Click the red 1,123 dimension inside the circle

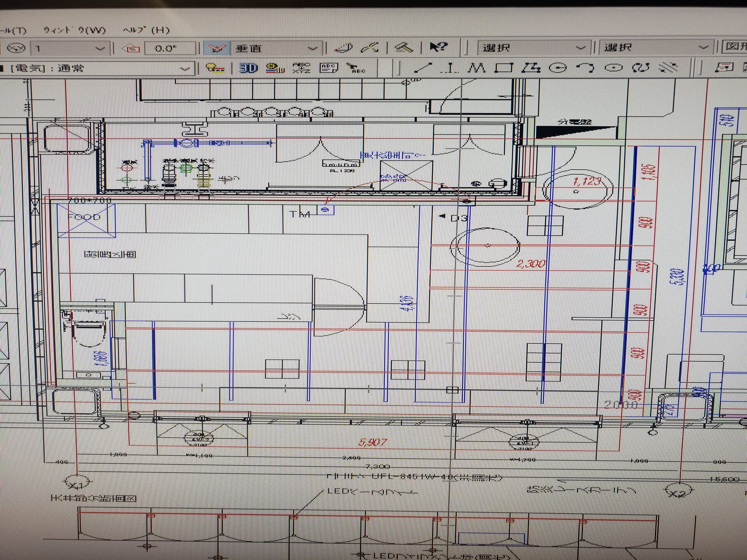point(587,181)
